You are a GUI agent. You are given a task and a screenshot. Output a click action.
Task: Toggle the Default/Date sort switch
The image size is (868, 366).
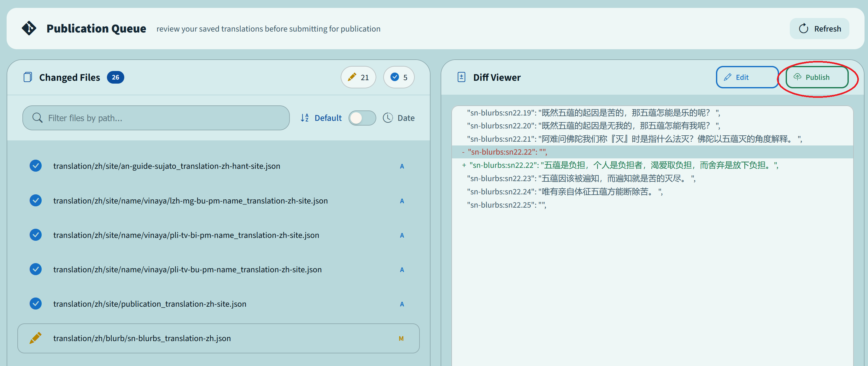(x=362, y=118)
